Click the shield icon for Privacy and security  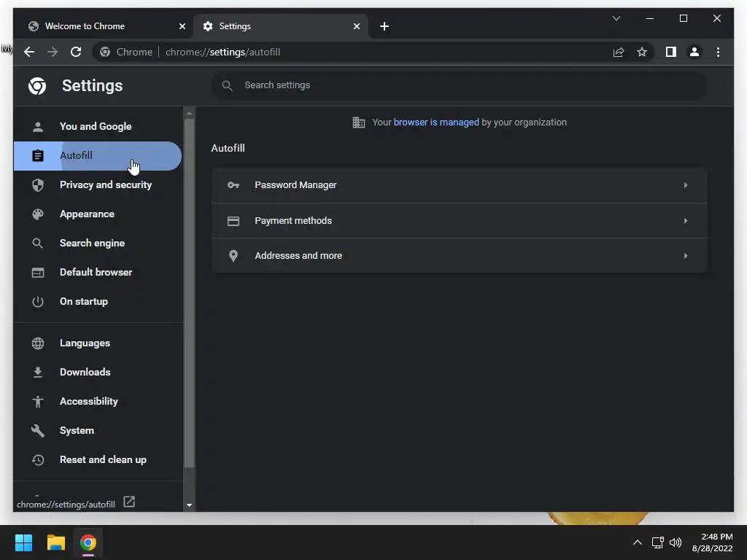click(x=38, y=184)
